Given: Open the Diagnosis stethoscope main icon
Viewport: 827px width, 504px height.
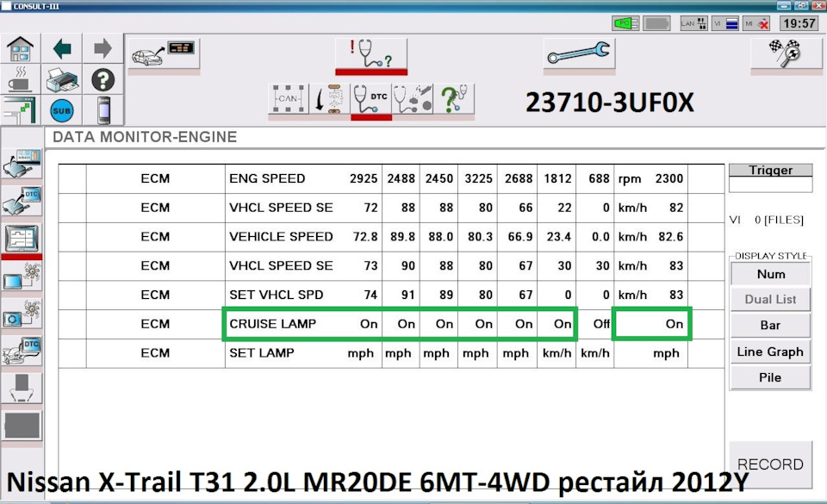Looking at the screenshot, I should [x=371, y=55].
